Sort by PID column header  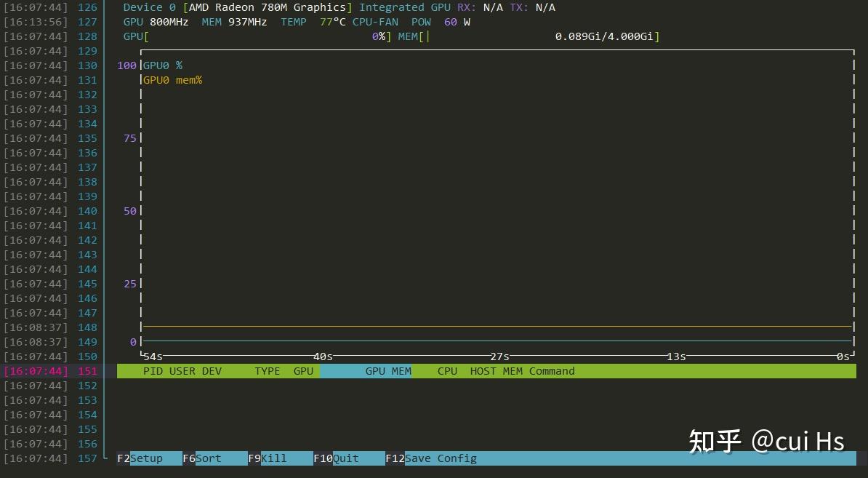pyautogui.click(x=153, y=371)
